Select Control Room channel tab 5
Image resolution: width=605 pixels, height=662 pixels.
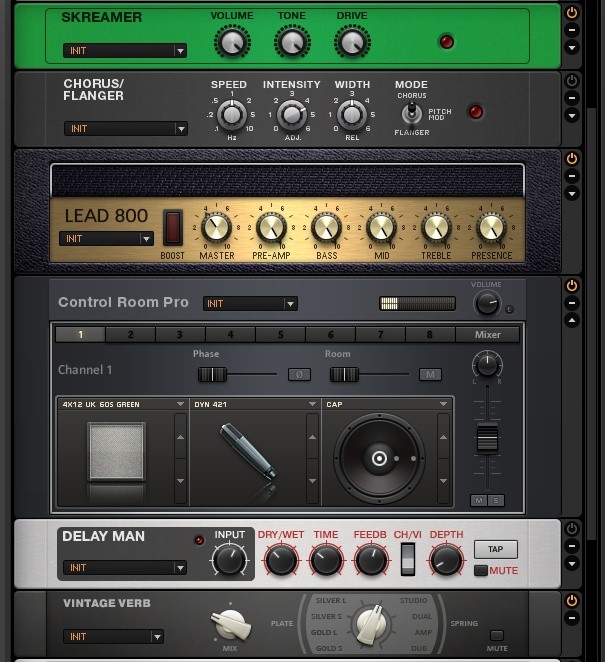280,334
